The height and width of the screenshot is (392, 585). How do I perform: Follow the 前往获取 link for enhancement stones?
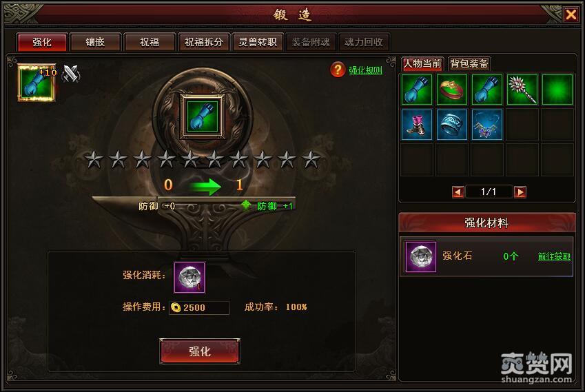click(554, 256)
